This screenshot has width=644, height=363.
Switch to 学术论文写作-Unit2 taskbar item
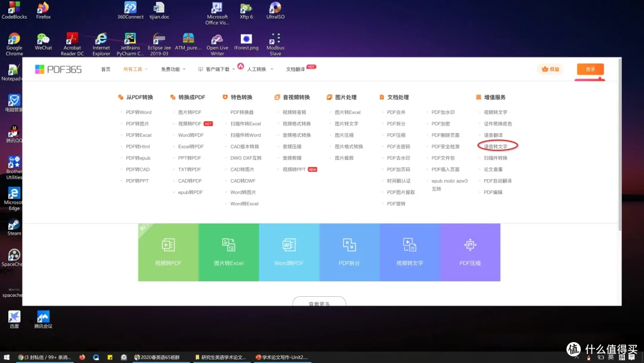281,357
